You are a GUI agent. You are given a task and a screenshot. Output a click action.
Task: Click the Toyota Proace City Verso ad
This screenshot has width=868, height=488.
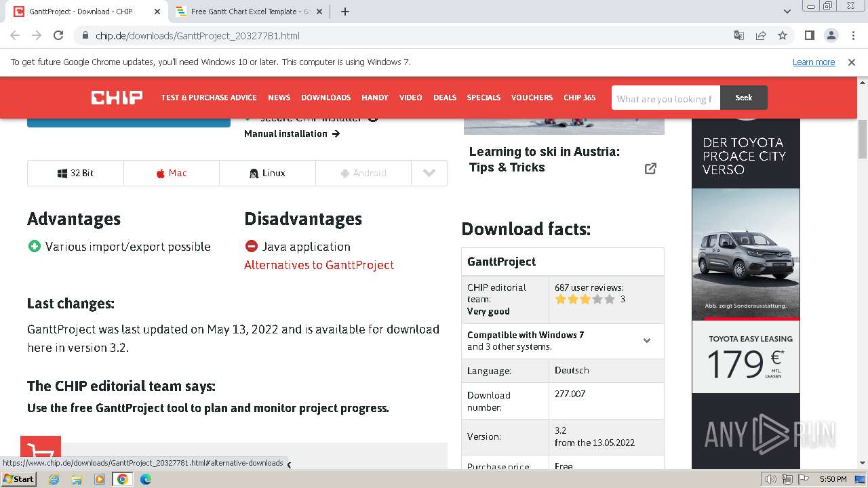coord(746,256)
